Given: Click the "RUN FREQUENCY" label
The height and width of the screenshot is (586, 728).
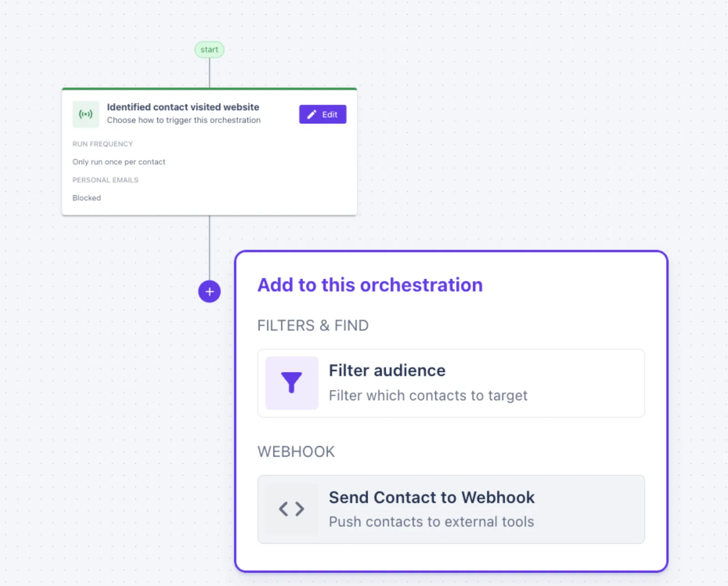Looking at the screenshot, I should [102, 144].
